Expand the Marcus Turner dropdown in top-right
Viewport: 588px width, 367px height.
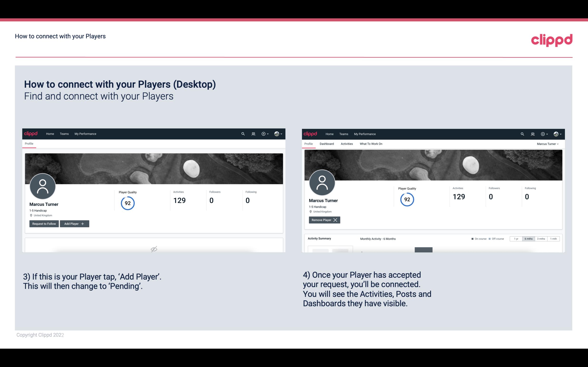point(548,144)
